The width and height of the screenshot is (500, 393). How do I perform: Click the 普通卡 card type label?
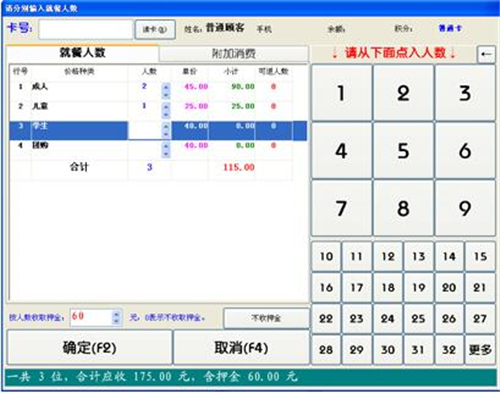tap(450, 28)
